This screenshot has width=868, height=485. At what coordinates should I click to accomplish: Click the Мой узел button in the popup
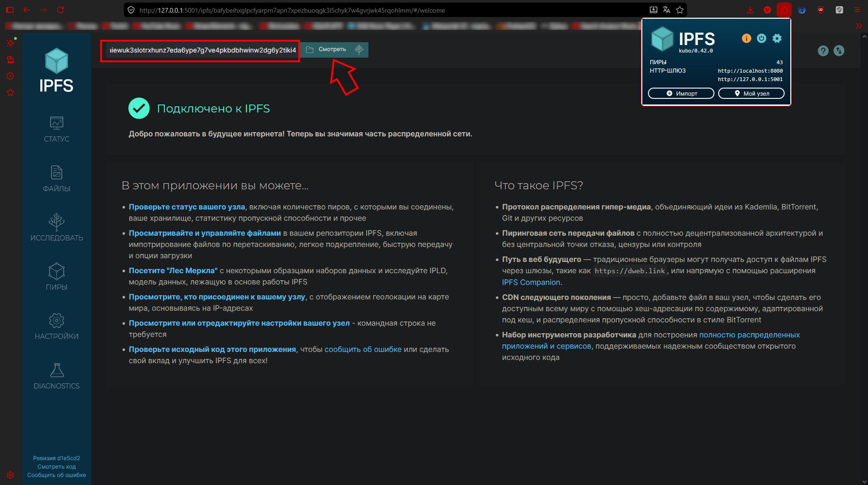click(x=751, y=93)
